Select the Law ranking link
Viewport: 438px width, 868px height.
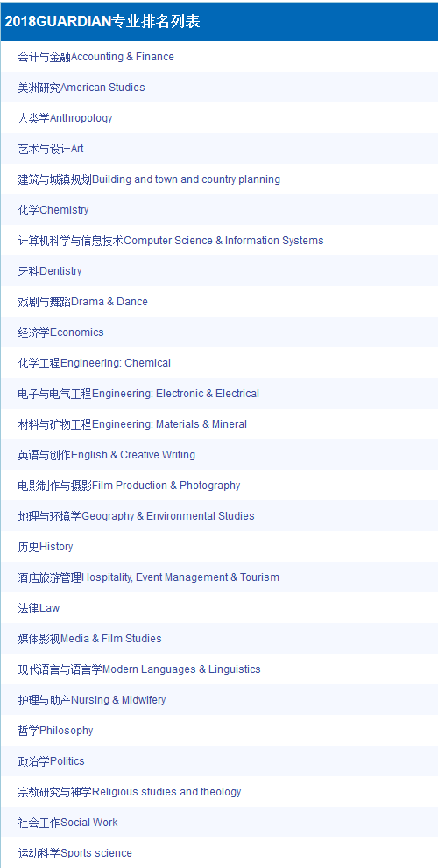click(39, 608)
